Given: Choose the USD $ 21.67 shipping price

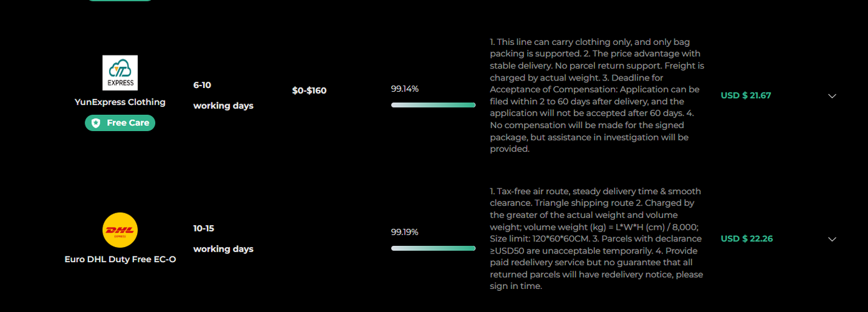Looking at the screenshot, I should [746, 95].
